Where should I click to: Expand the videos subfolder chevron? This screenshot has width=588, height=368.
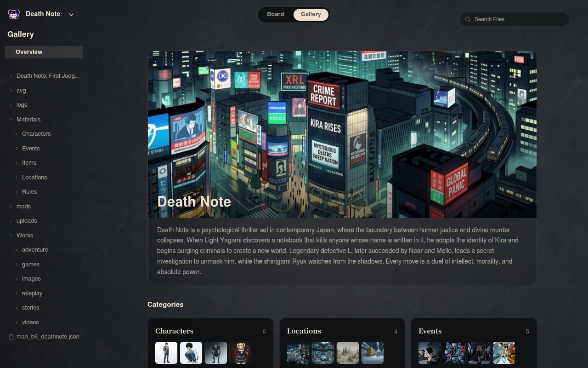point(17,322)
